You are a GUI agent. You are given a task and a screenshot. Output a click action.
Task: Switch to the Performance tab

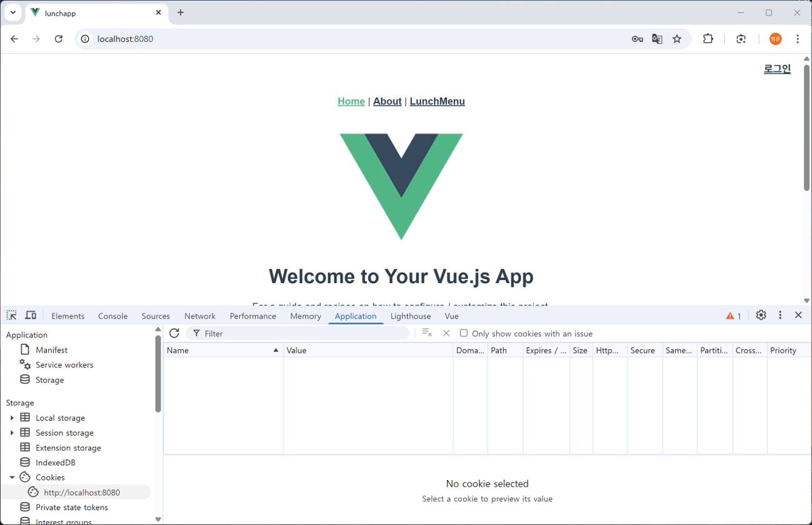coord(253,316)
